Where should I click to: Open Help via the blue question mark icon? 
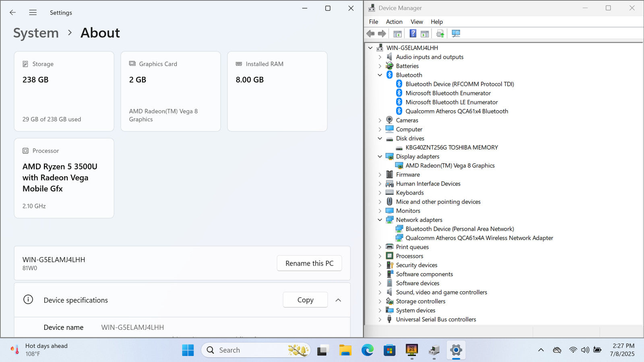click(x=413, y=33)
